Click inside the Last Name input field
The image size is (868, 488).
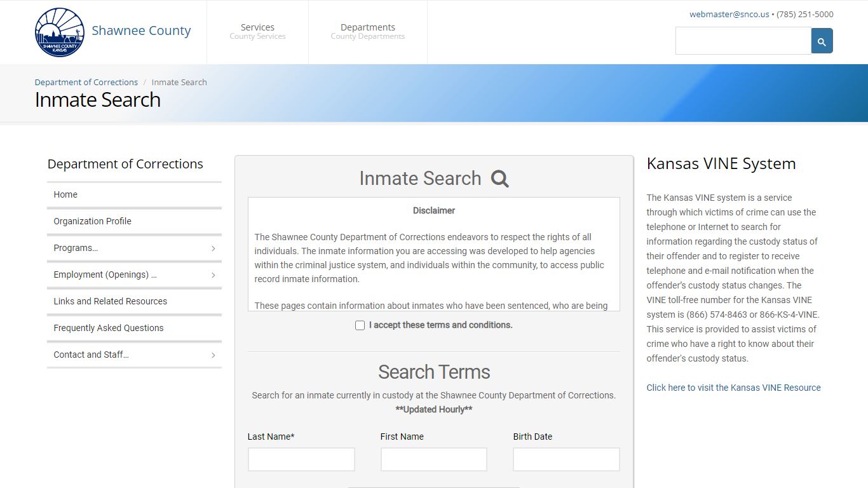(301, 459)
